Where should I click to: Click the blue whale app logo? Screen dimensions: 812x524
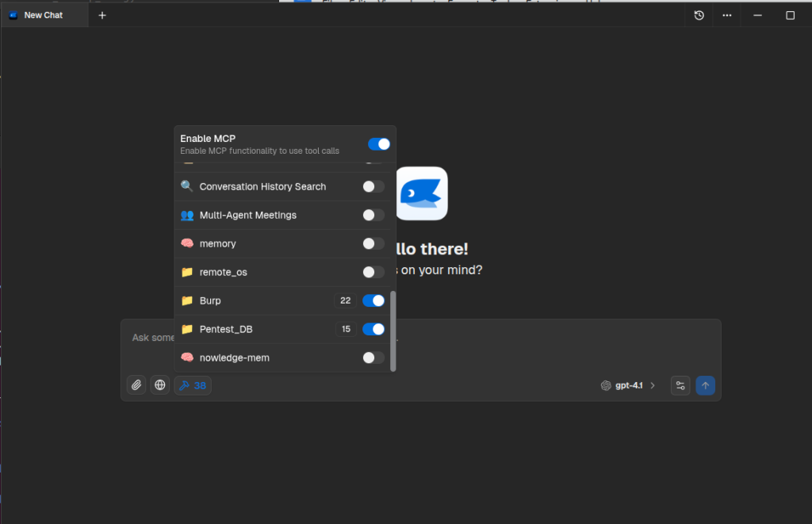point(421,193)
